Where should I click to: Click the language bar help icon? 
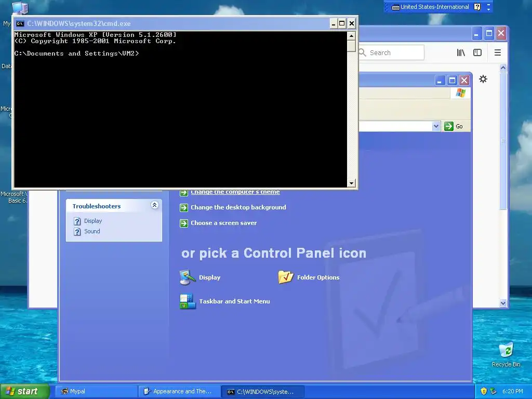pos(477,7)
